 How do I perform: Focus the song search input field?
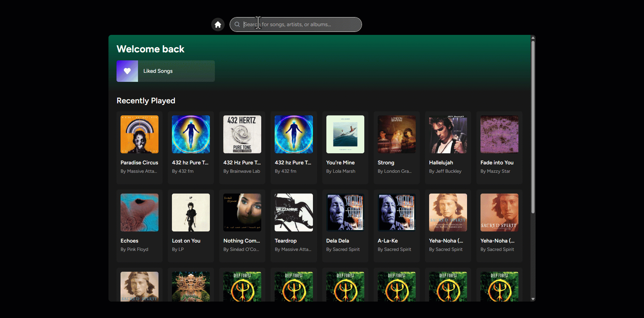[299, 24]
